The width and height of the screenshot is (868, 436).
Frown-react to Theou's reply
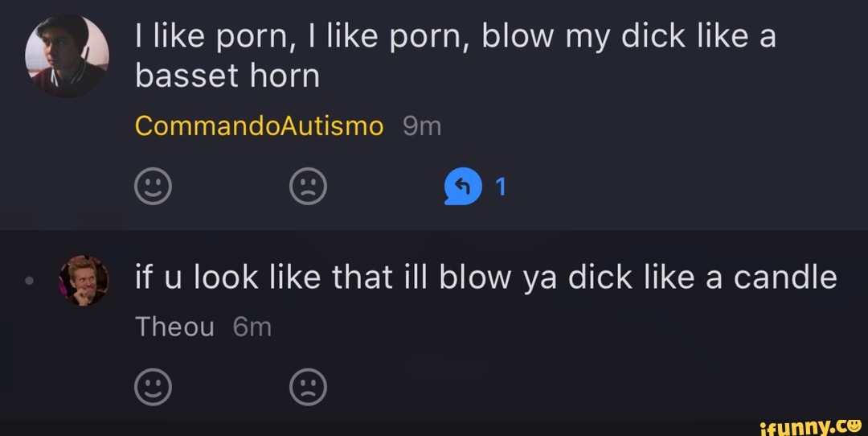click(309, 387)
